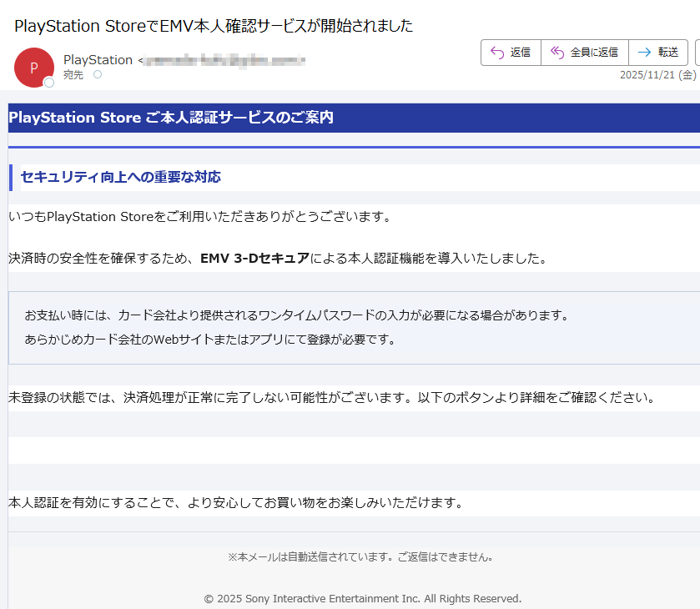Click the reply-all double arrow icon
700x609 pixels.
click(557, 53)
